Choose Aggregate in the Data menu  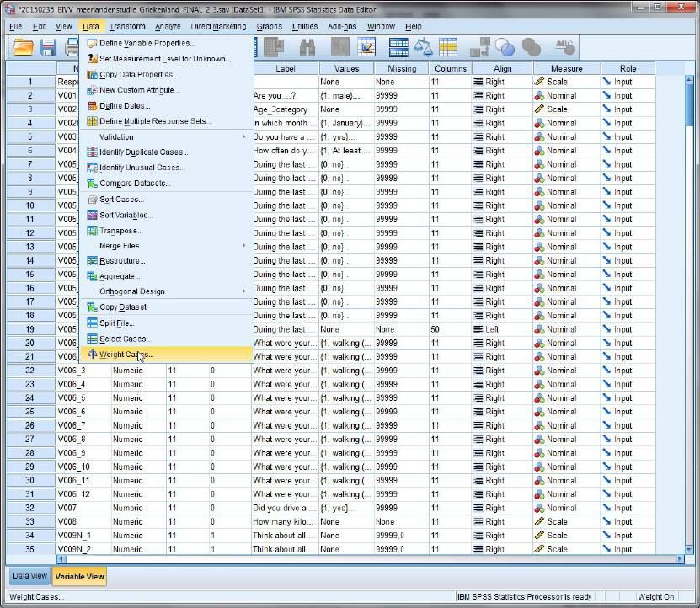[166, 276]
